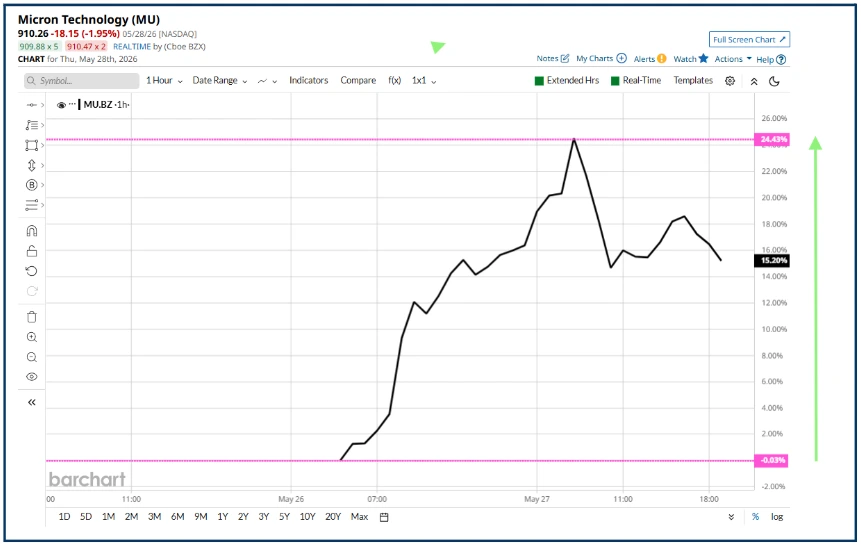The width and height of the screenshot is (861, 545).
Task: Open the chart type line-style dropdown
Action: click(x=267, y=81)
